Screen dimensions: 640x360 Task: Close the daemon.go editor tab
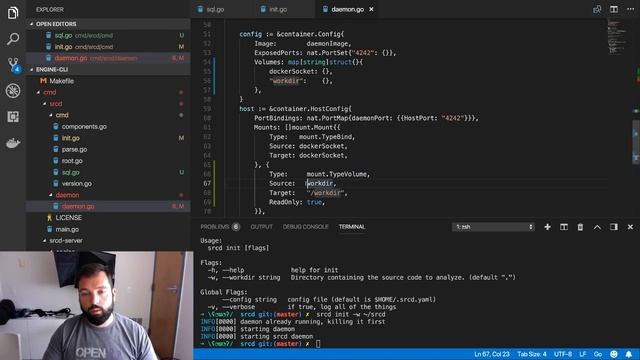click(371, 9)
